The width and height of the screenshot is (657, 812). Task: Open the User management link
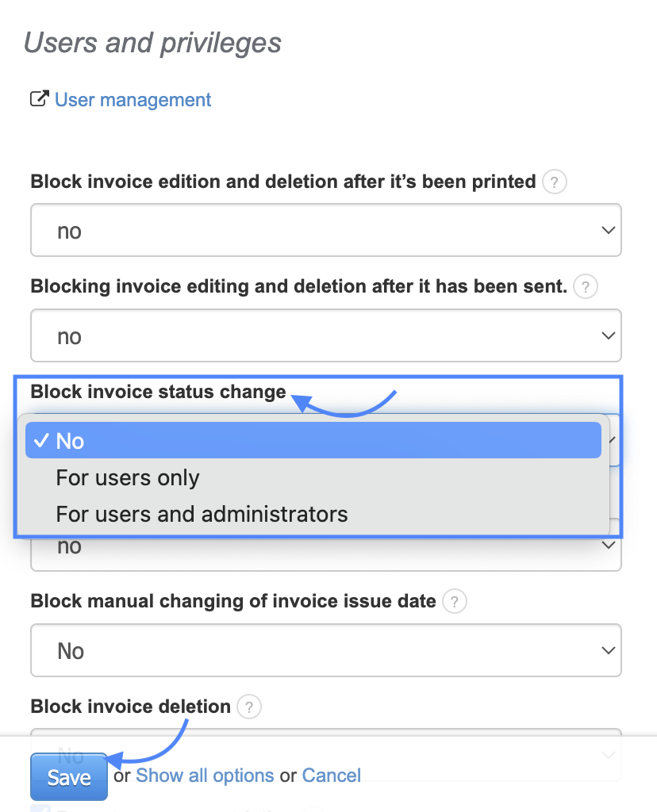click(133, 100)
